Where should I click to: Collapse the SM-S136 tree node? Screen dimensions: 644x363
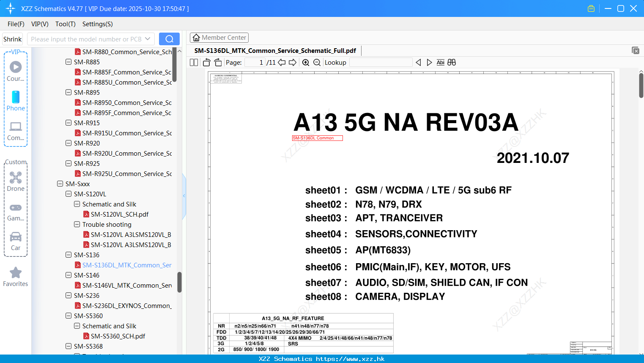pos(69,255)
